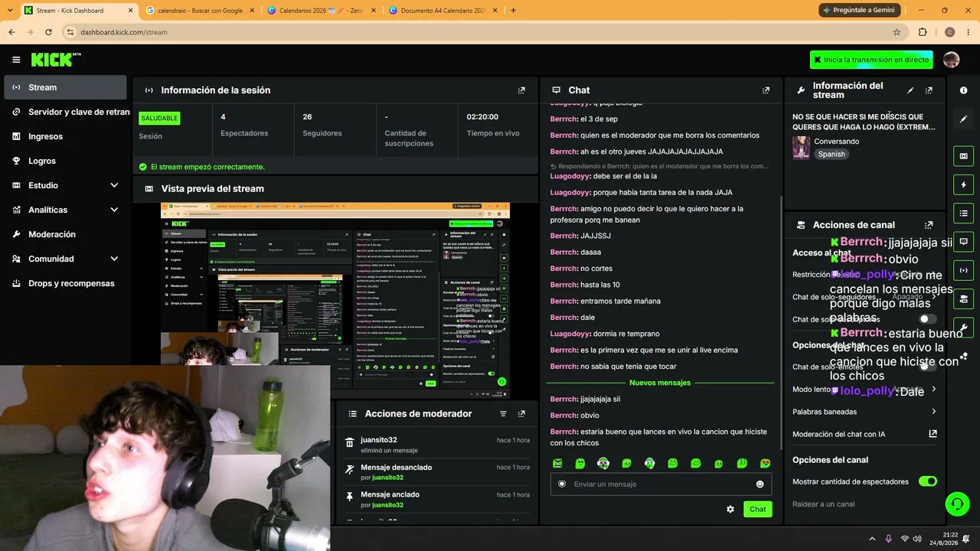The image size is (980, 551).
Task: Click the taskbar Wi-Fi icon
Action: point(905,539)
